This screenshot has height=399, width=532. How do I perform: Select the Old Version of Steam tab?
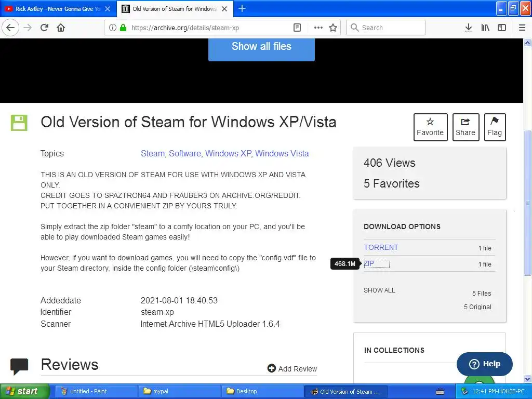click(x=175, y=9)
